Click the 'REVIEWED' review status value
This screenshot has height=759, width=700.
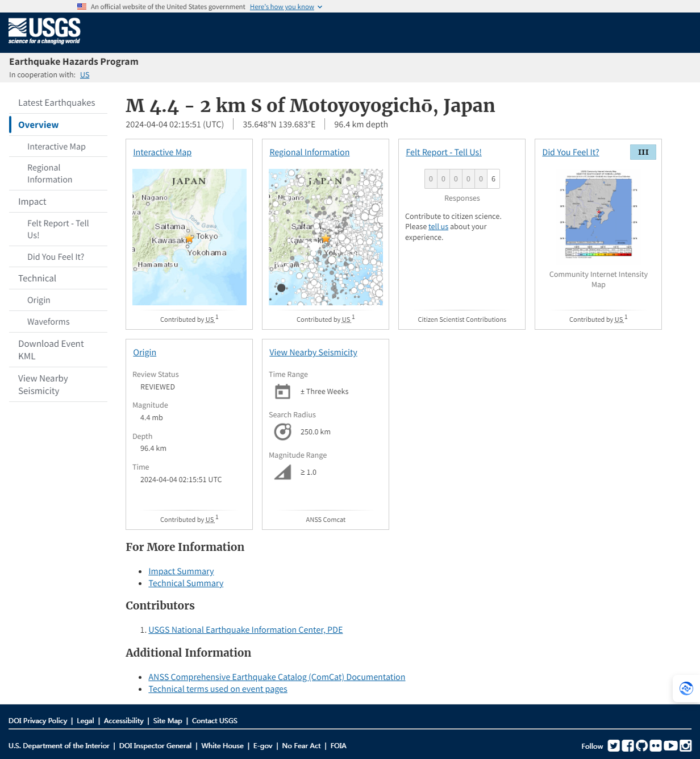(157, 387)
